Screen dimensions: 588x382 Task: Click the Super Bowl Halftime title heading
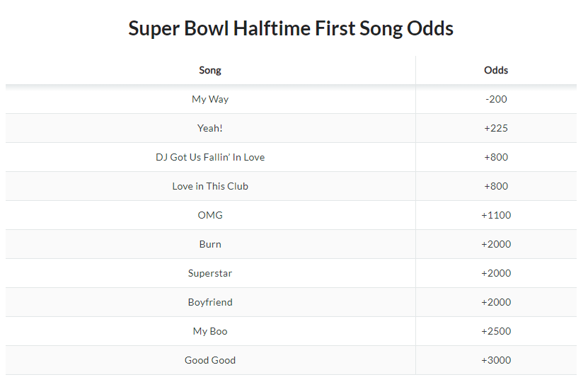tap(291, 28)
